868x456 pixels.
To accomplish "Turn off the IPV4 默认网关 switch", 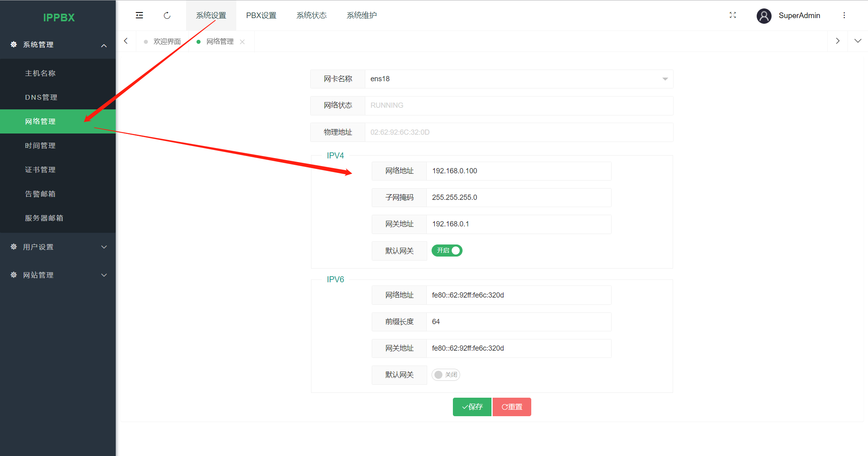I will click(x=447, y=251).
